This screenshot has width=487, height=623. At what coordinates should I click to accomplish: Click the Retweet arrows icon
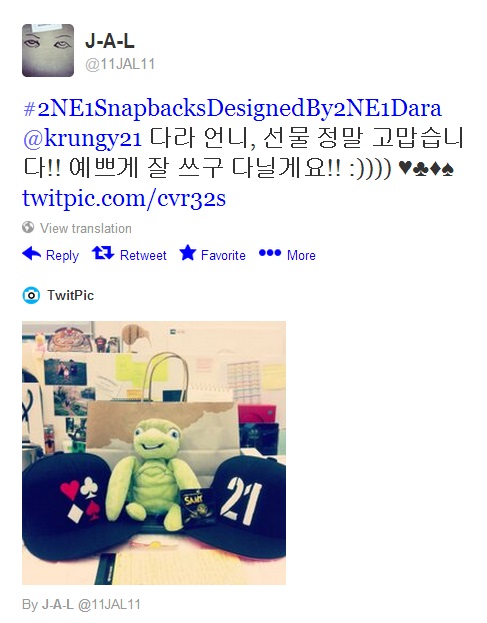pyautogui.click(x=103, y=253)
